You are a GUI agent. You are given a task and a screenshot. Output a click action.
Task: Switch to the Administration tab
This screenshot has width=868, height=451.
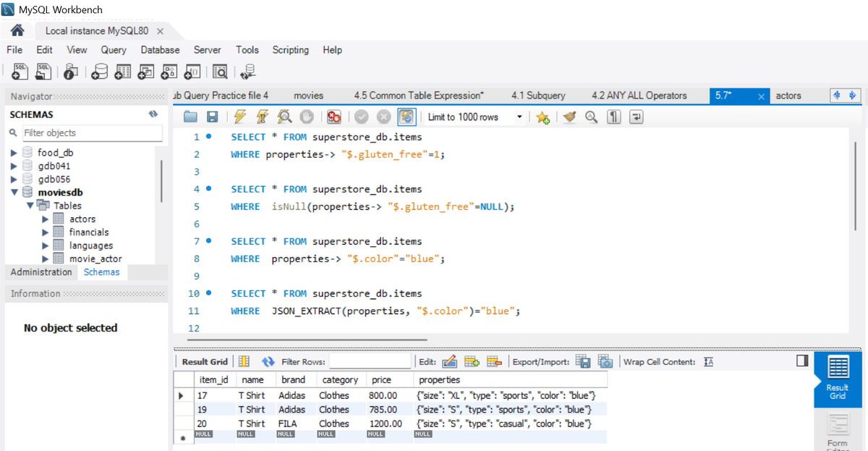point(41,272)
